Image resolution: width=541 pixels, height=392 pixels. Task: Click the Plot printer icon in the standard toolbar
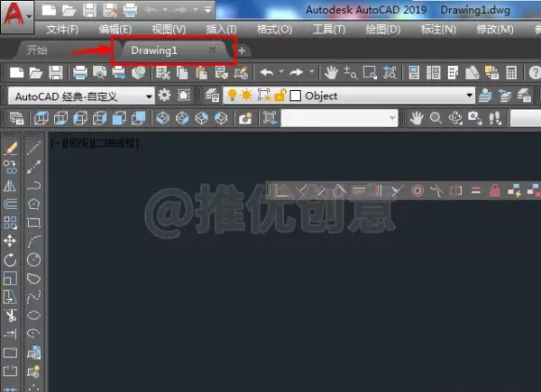(x=80, y=73)
